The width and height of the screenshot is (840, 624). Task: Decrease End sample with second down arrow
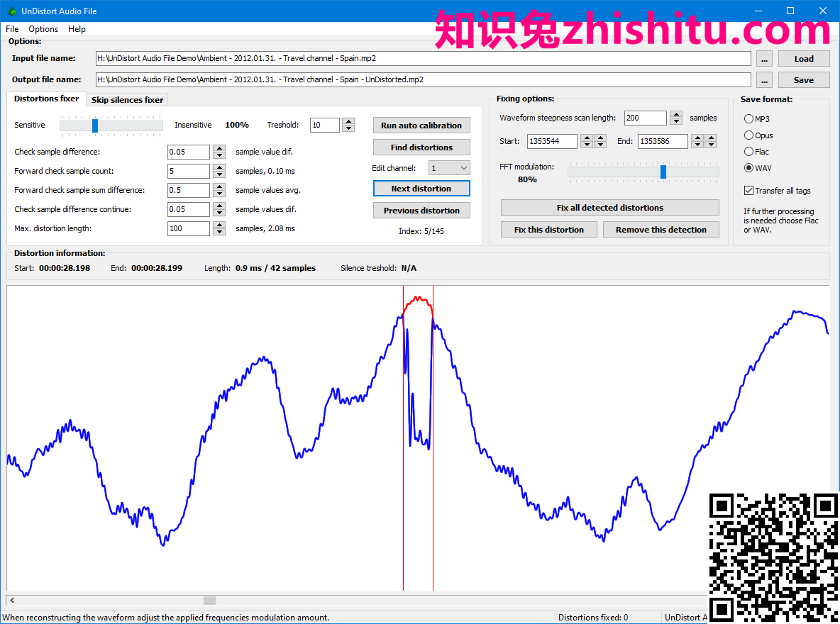point(711,145)
